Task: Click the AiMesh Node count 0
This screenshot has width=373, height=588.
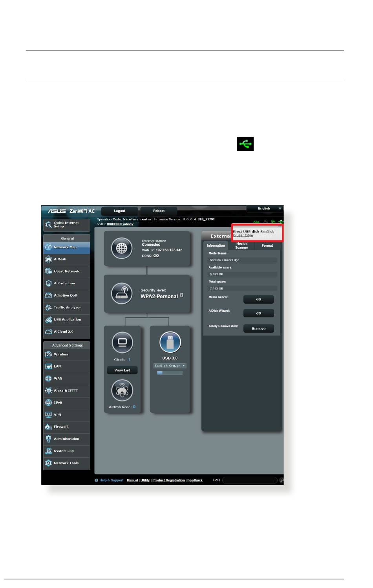Action: [x=134, y=407]
